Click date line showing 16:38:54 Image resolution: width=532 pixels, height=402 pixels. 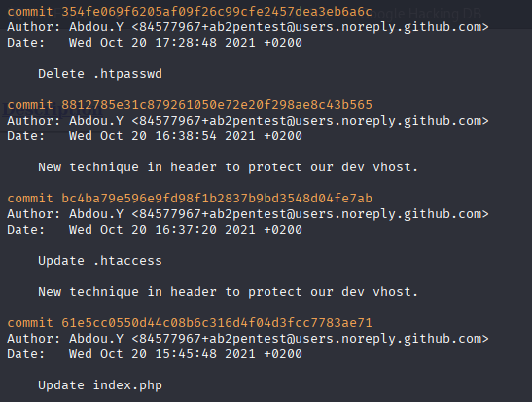click(x=155, y=136)
